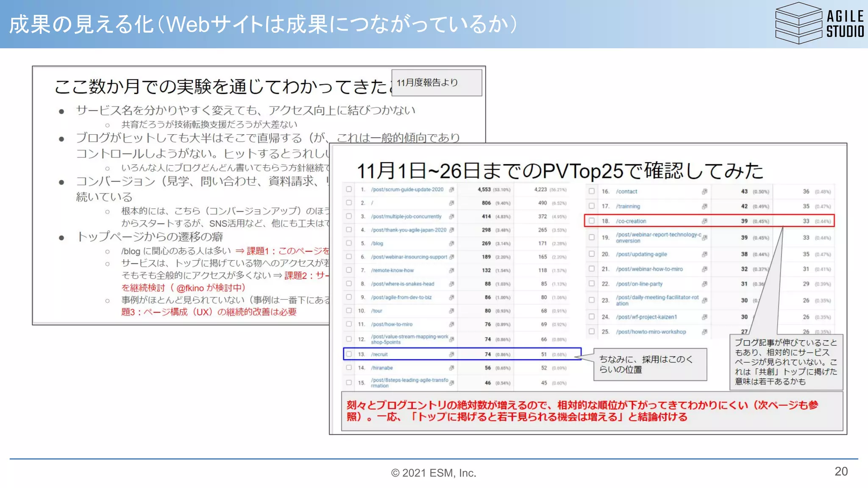Screen dimensions: 868x488
Task: Click external icon for /post/where-is-snakes-head
Action: tap(451, 284)
